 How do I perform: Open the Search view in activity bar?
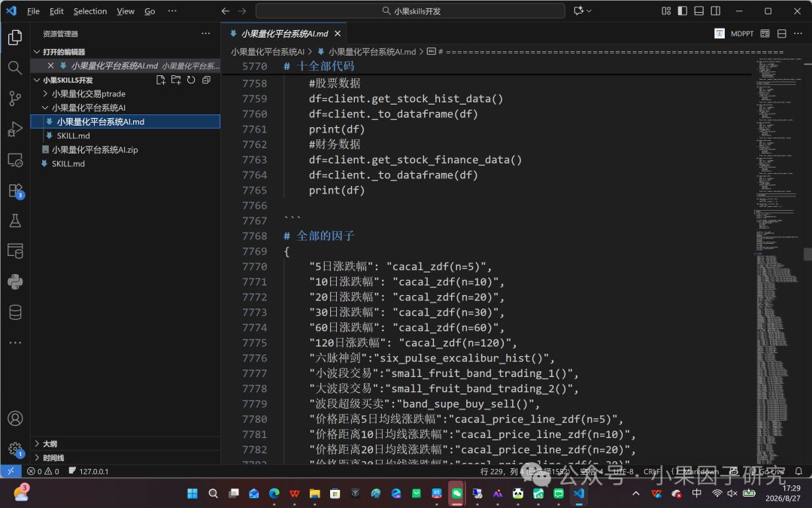point(15,68)
